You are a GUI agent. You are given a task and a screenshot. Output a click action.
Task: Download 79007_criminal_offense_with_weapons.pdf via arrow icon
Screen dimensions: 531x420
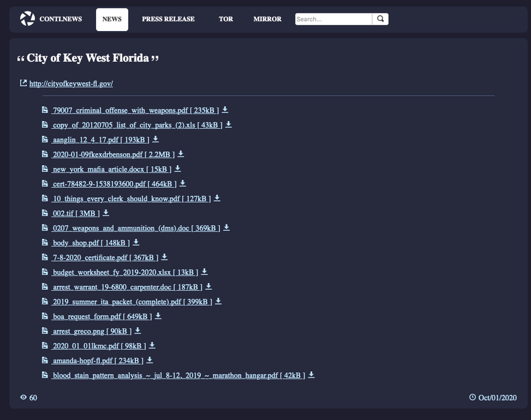point(225,109)
